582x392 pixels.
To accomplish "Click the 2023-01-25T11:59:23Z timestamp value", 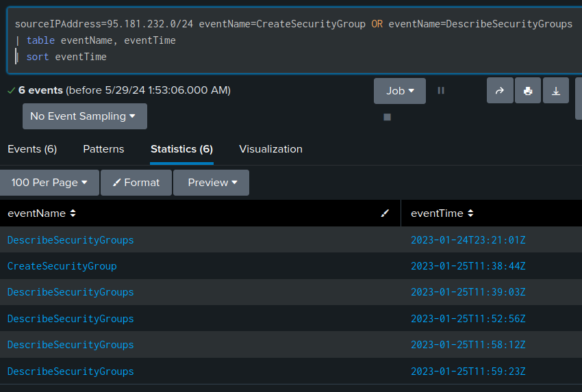I will click(x=468, y=371).
